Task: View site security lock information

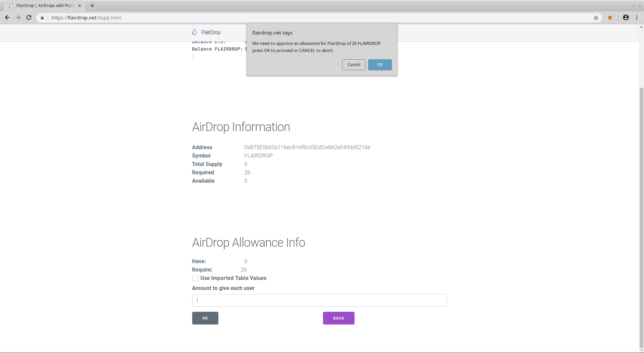Action: (x=42, y=18)
